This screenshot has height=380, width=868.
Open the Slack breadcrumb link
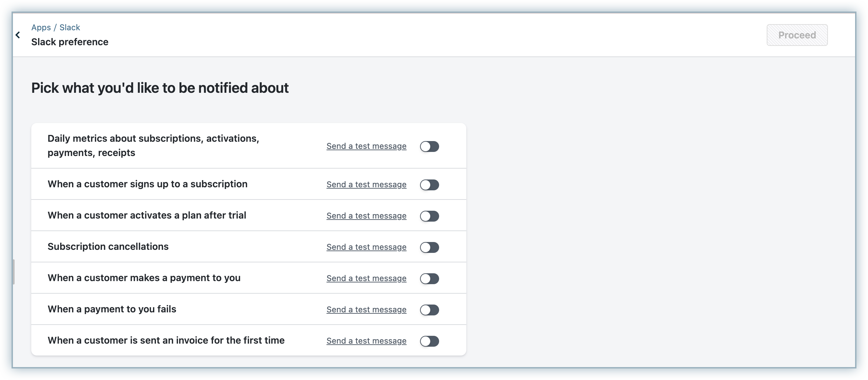tap(70, 28)
